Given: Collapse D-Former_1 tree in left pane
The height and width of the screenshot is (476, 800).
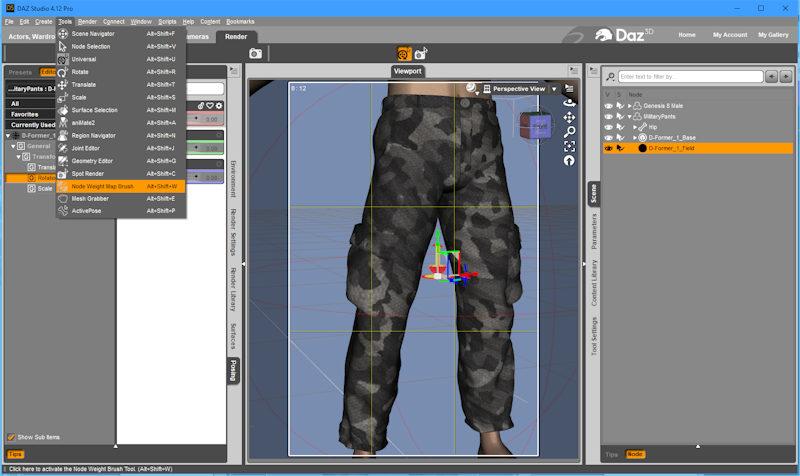Looking at the screenshot, I should point(8,136).
